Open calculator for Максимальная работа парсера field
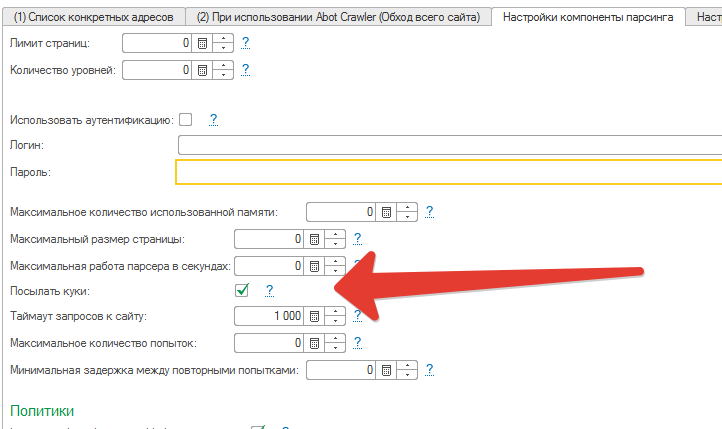Viewport: 722px width, 429px height. click(x=313, y=266)
